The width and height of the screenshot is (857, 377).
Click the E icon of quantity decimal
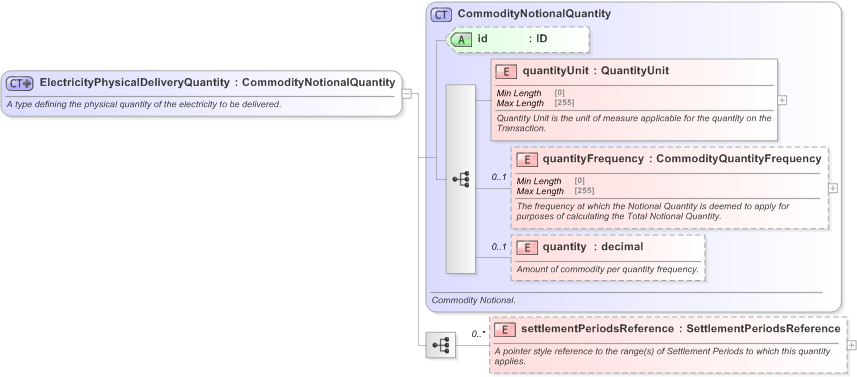(526, 247)
